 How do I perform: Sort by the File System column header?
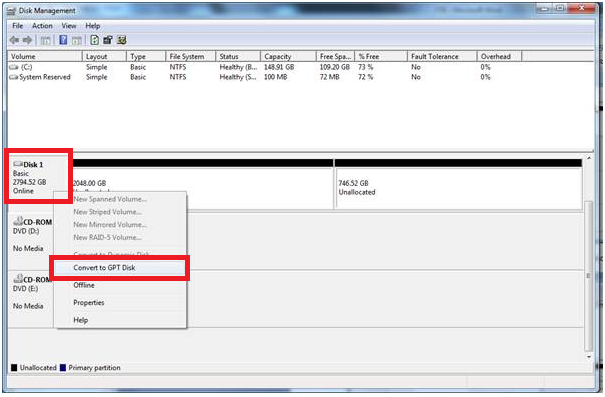point(191,56)
